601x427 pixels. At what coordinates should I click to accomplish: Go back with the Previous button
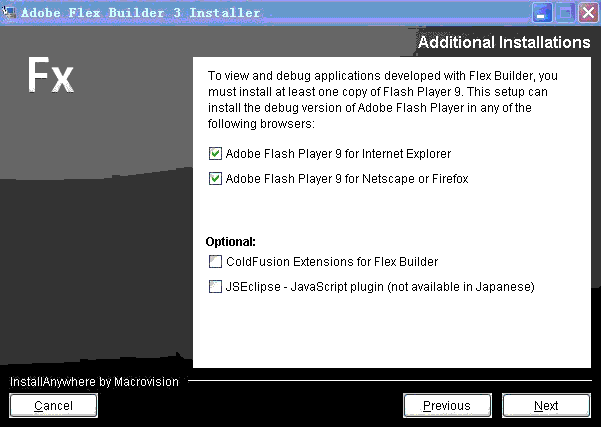point(447,406)
